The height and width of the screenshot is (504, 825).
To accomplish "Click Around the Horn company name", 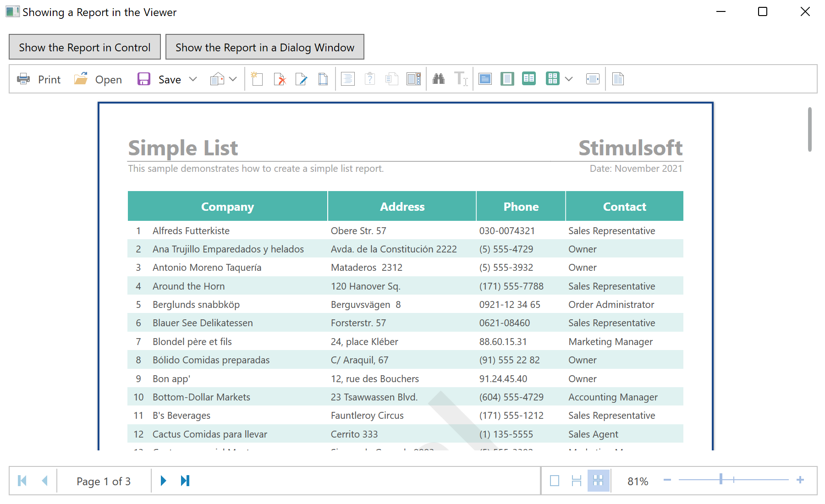I will (189, 286).
